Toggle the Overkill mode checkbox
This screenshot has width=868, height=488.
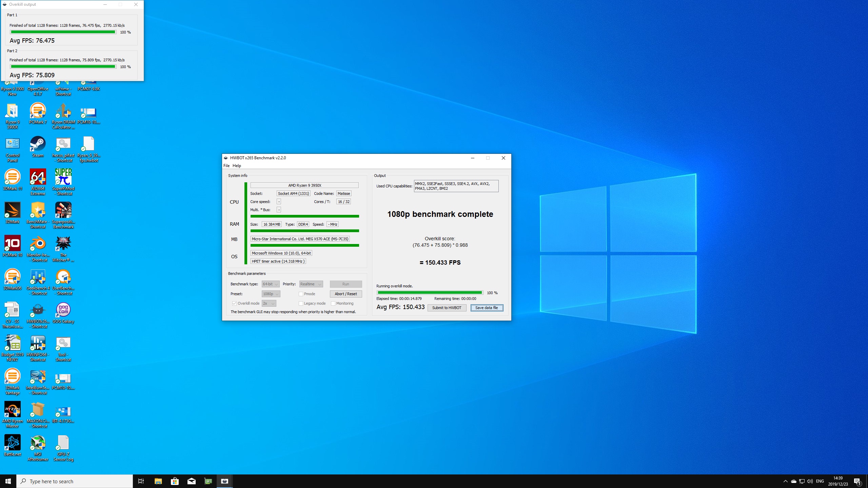pyautogui.click(x=234, y=303)
